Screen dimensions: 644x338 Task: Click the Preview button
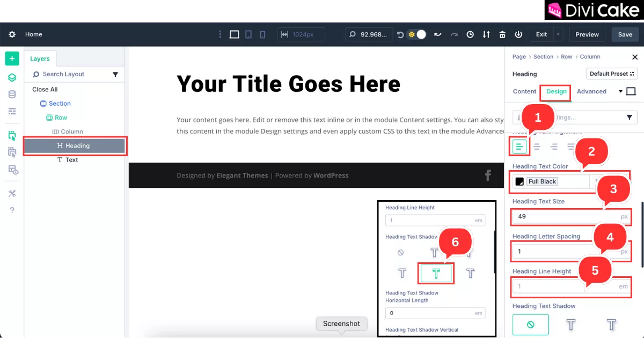pyautogui.click(x=587, y=34)
